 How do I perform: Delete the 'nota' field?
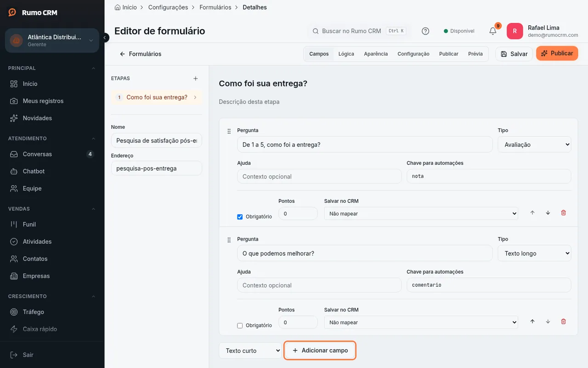coord(564,213)
